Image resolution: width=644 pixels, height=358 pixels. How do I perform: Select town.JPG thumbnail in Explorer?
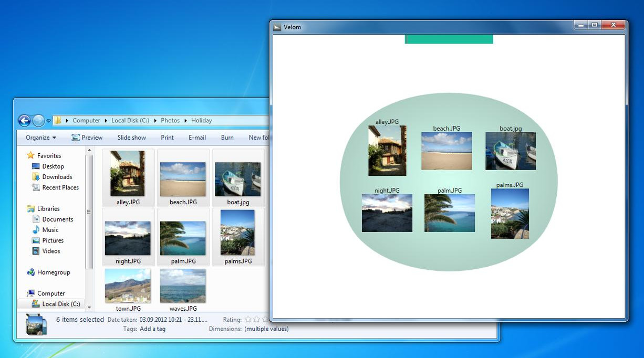(x=128, y=286)
